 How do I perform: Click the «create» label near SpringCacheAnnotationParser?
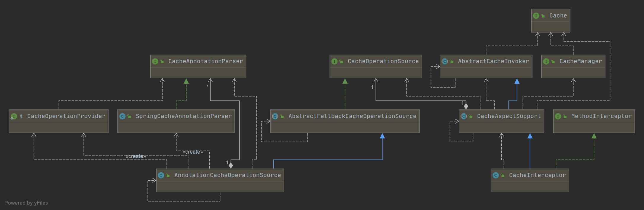pos(192,152)
